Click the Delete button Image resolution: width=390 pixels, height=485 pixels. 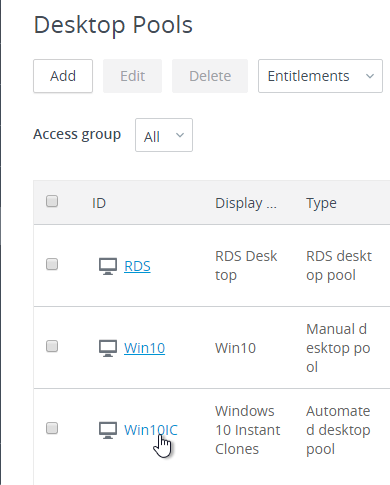tap(210, 76)
